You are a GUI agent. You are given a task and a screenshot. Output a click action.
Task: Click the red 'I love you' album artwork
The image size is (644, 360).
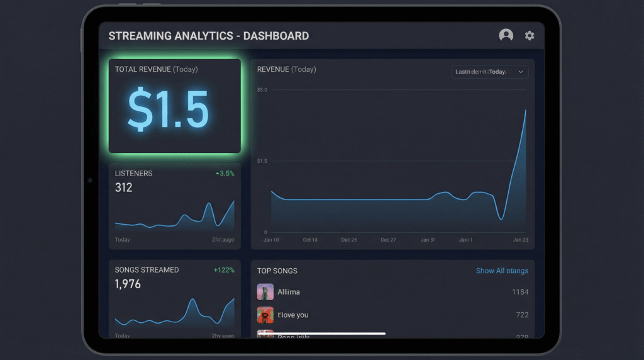pos(265,315)
